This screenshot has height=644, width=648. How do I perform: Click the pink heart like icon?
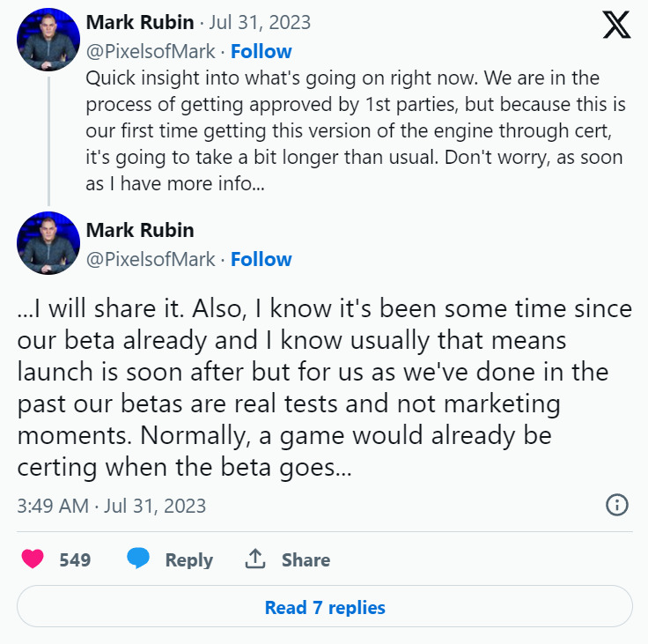coord(33,559)
